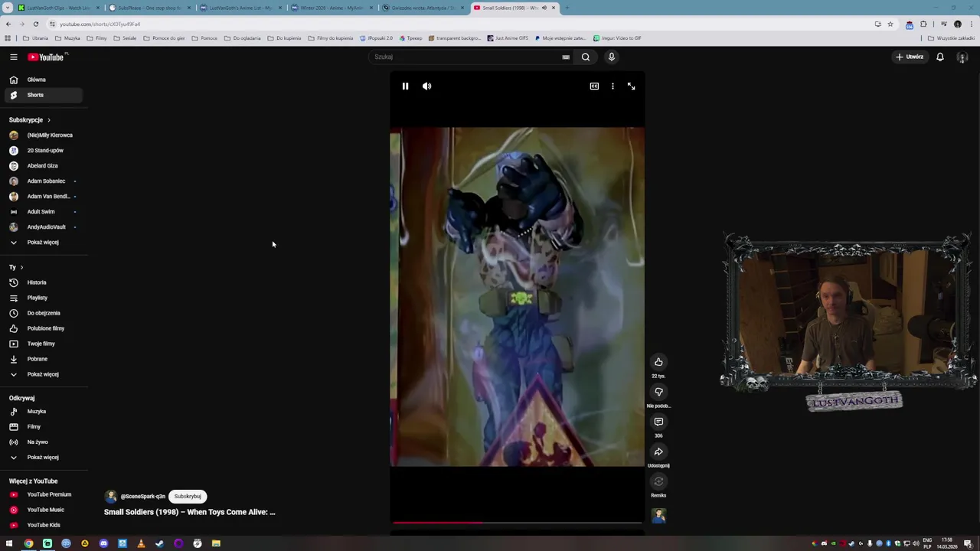
Task: Toggle captions on the Short
Action: coord(594,86)
